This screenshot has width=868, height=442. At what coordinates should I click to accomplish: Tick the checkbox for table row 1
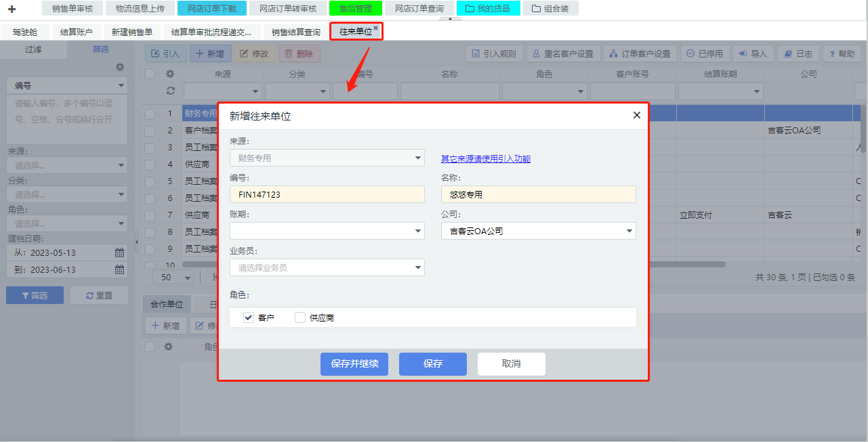coord(150,114)
